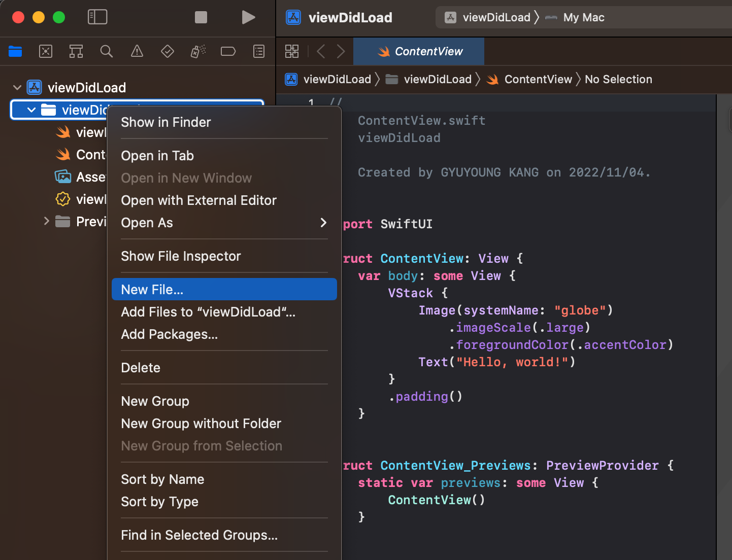Click the related items grid icon

(x=292, y=51)
